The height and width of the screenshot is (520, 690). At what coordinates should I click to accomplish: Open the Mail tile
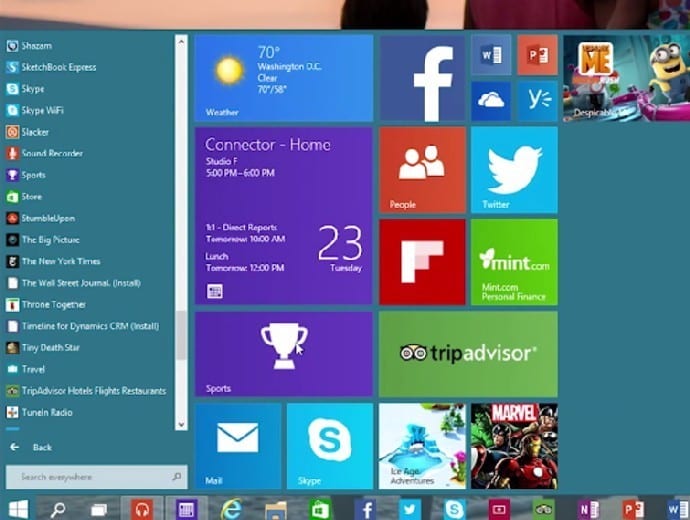(238, 446)
